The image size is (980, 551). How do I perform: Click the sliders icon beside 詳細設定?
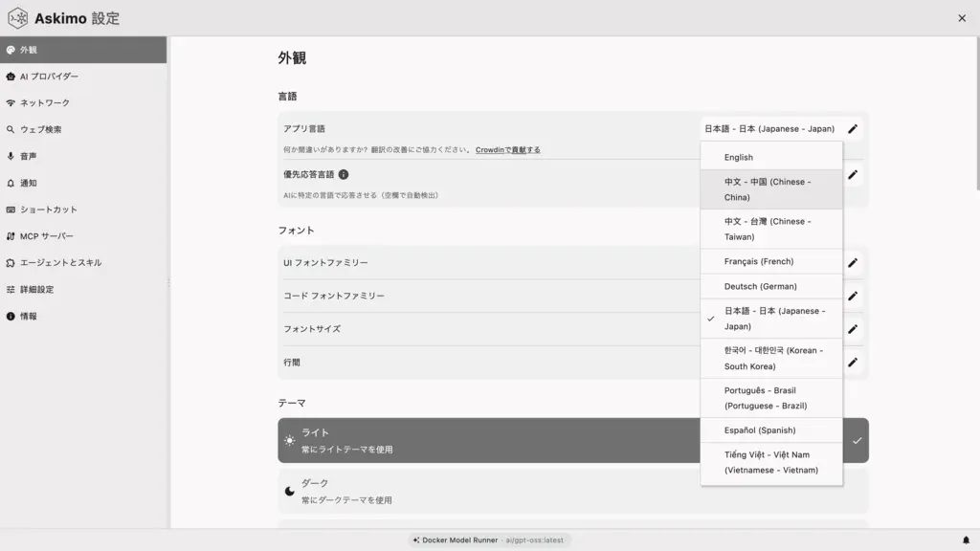coord(11,289)
